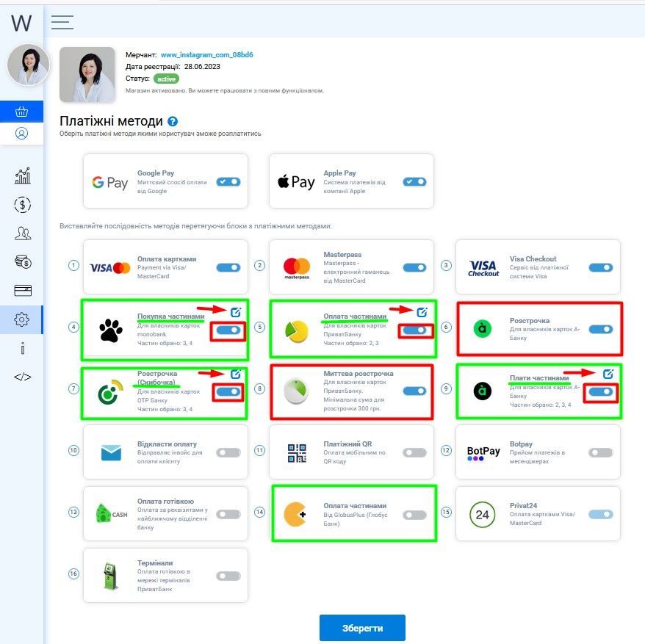
Task: Click the Оплата готівкою title text
Action: pos(165,502)
